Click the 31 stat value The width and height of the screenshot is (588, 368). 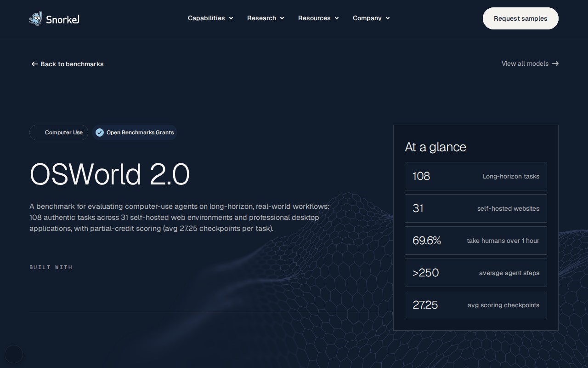[418, 208]
